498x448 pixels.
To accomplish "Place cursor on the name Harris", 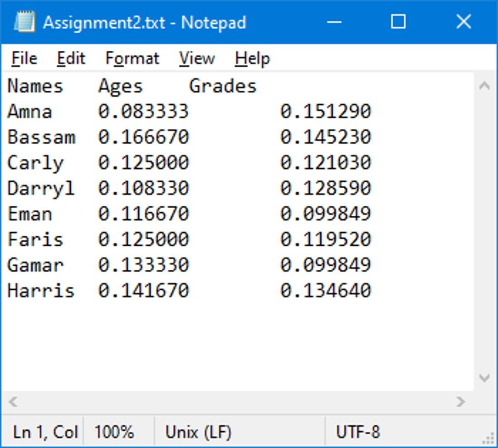I will pyautogui.click(x=41, y=291).
